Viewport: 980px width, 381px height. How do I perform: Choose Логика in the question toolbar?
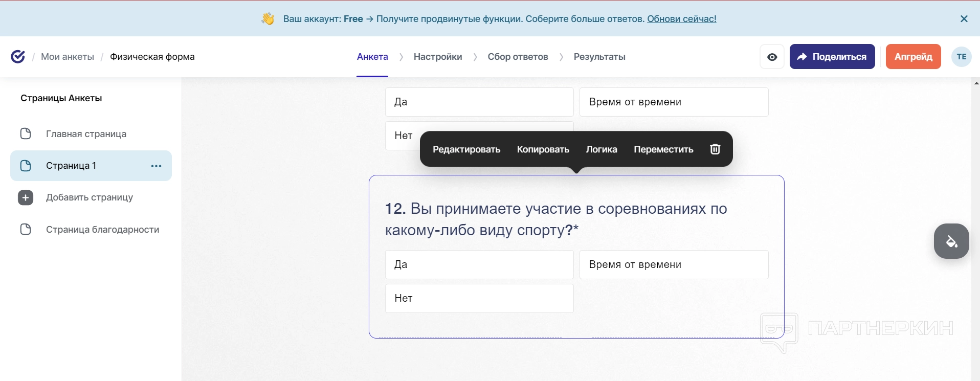[601, 149]
